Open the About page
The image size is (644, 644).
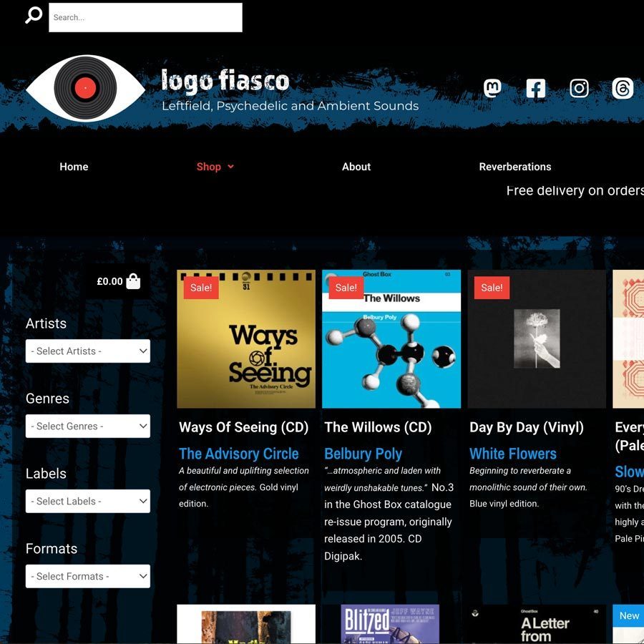point(356,167)
